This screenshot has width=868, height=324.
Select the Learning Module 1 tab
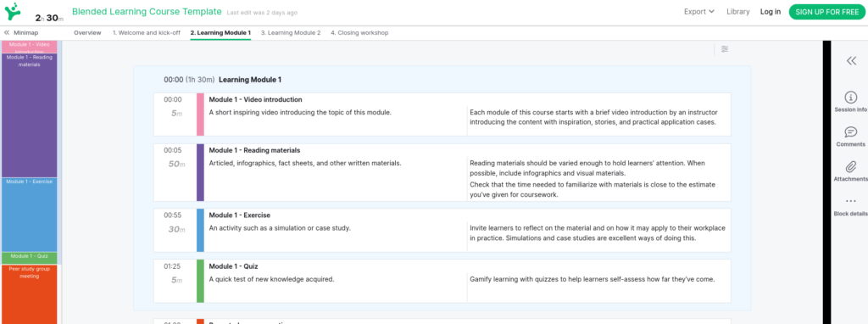pos(220,33)
